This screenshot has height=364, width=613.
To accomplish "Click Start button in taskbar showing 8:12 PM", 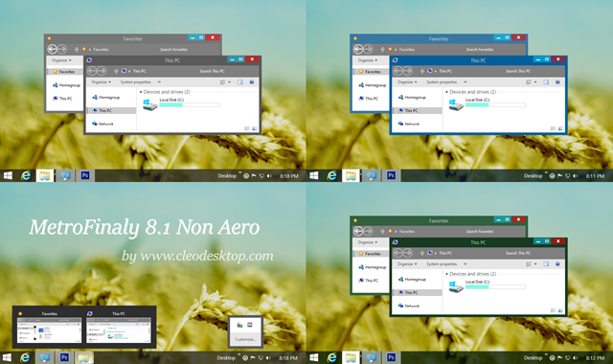I will 313,357.
